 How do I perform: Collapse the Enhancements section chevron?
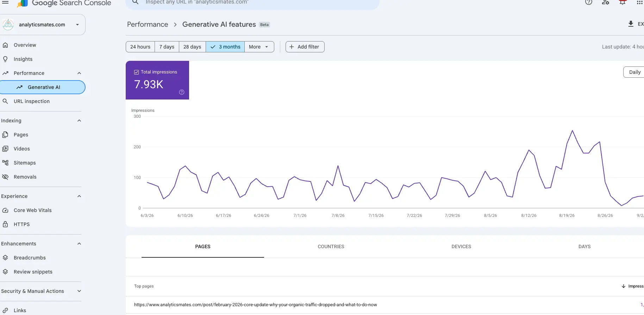click(x=79, y=244)
